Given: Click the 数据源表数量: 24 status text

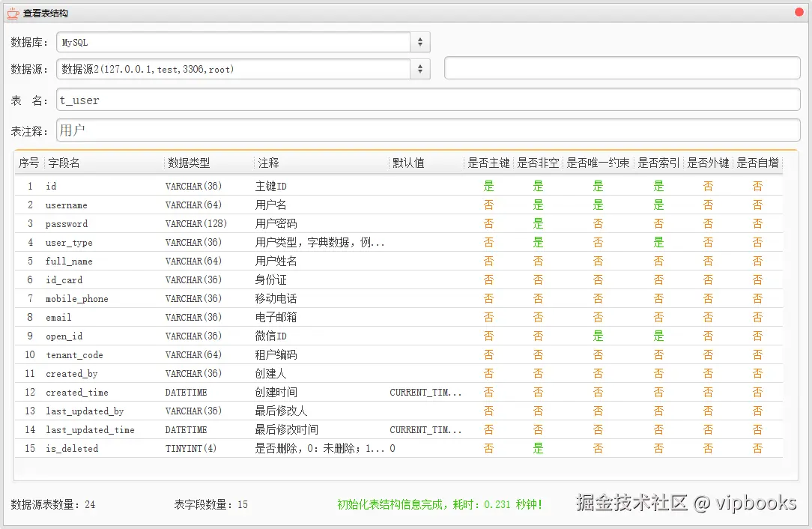Looking at the screenshot, I should click(x=53, y=504).
